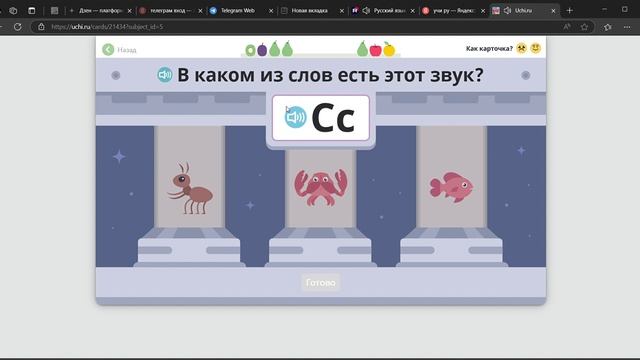Open the tab actions menu icon
The height and width of the screenshot is (360, 640).
pos(32,11)
